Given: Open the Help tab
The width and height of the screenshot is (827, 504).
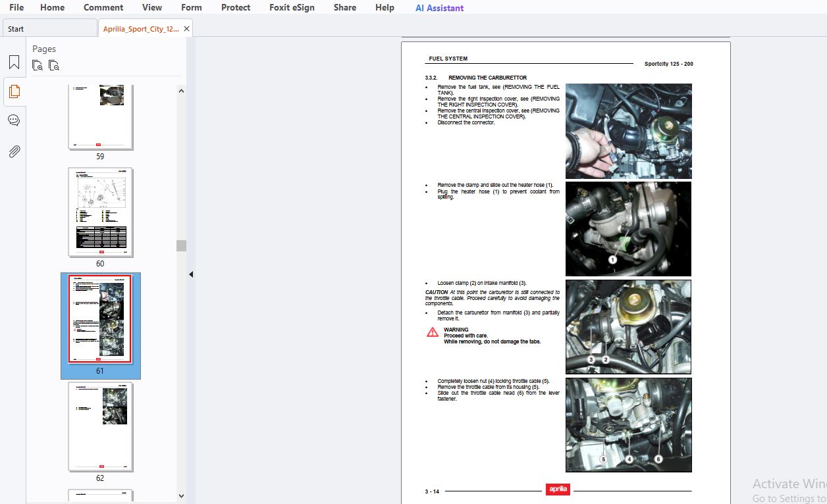Looking at the screenshot, I should tap(385, 7).
